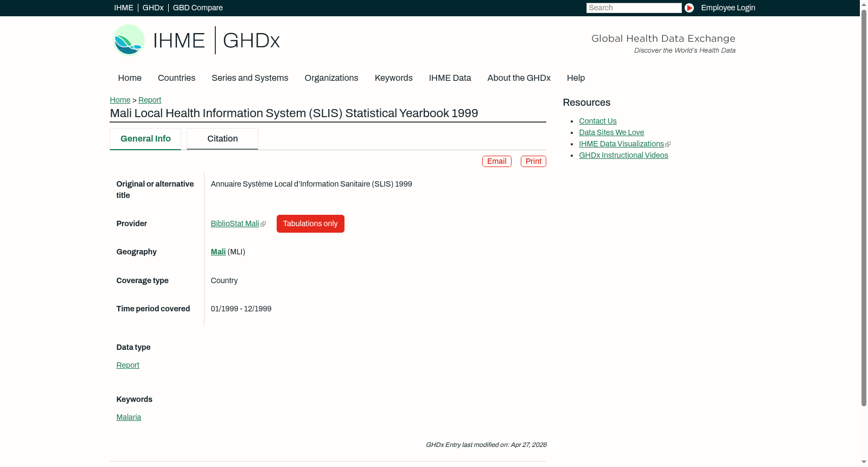Open the Home menu item

(130, 78)
